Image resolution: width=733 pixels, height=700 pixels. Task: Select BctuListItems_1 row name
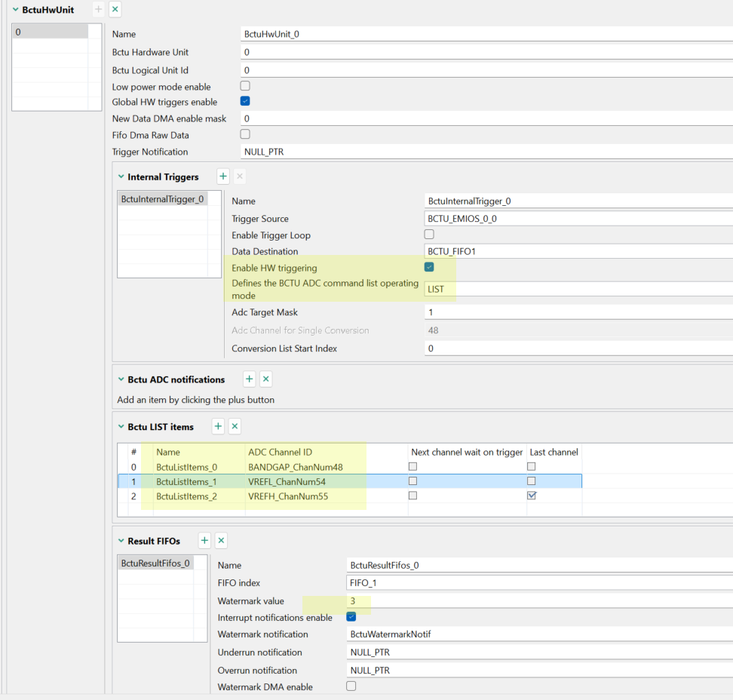click(186, 482)
